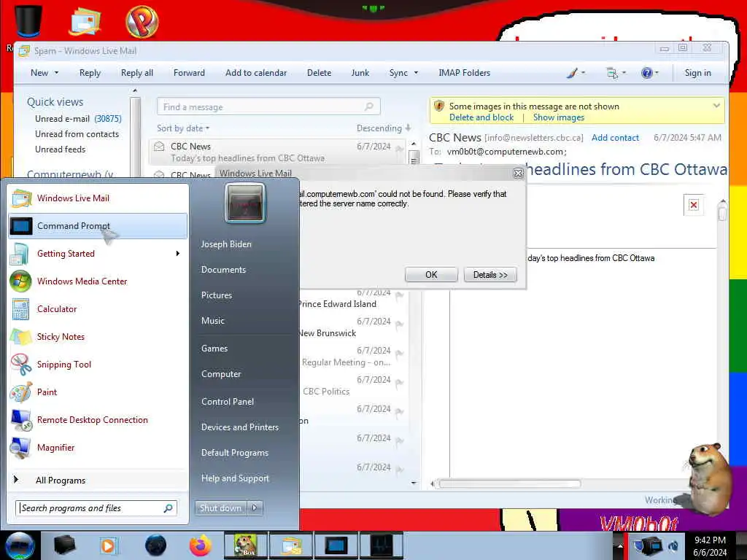Close the Windows Live Mail error dialog
747x560 pixels.
pos(519,174)
